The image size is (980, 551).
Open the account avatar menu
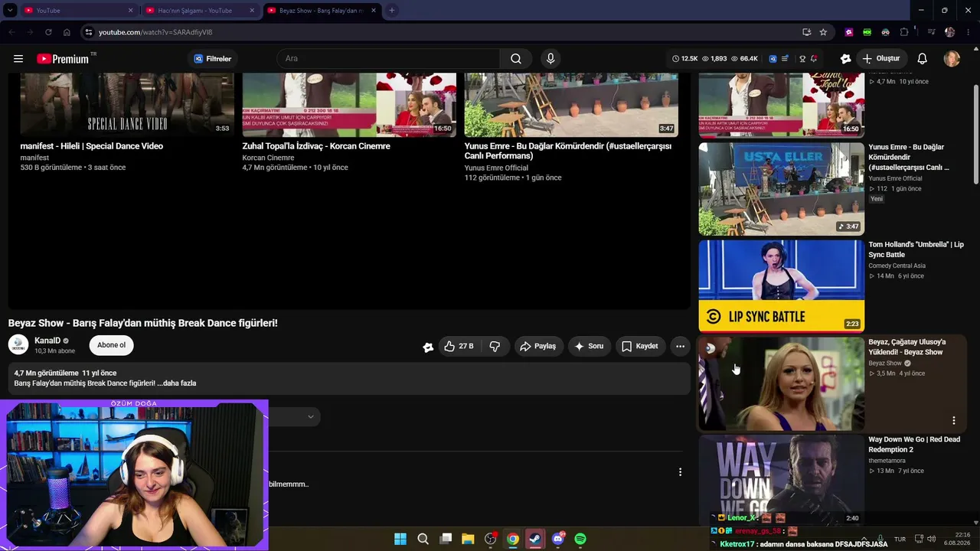click(x=952, y=59)
